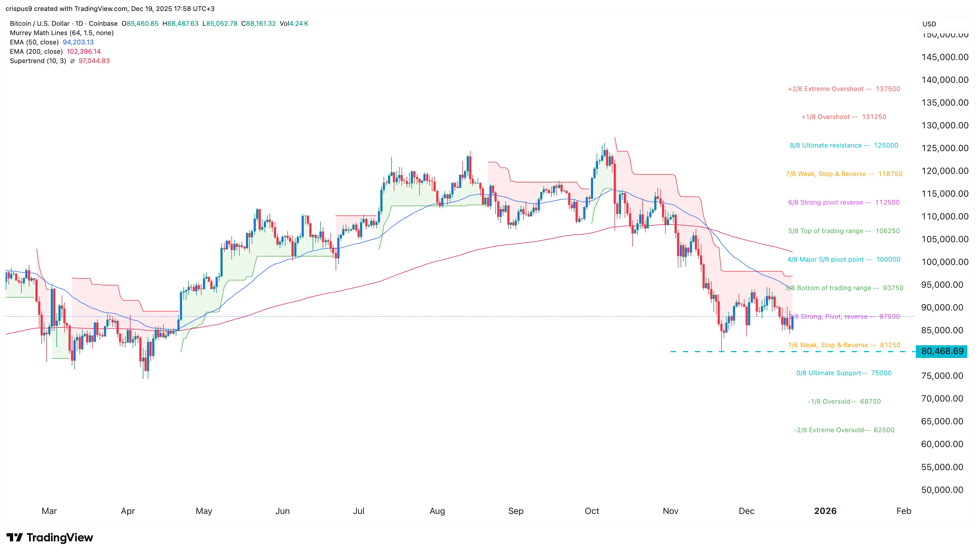
Task: Click the TradingView wordmark text
Action: click(x=60, y=537)
